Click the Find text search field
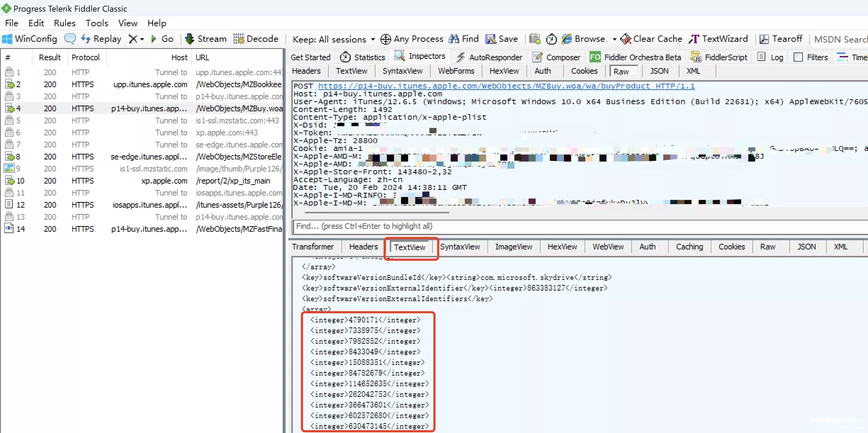The height and width of the screenshot is (433, 868). [x=580, y=226]
